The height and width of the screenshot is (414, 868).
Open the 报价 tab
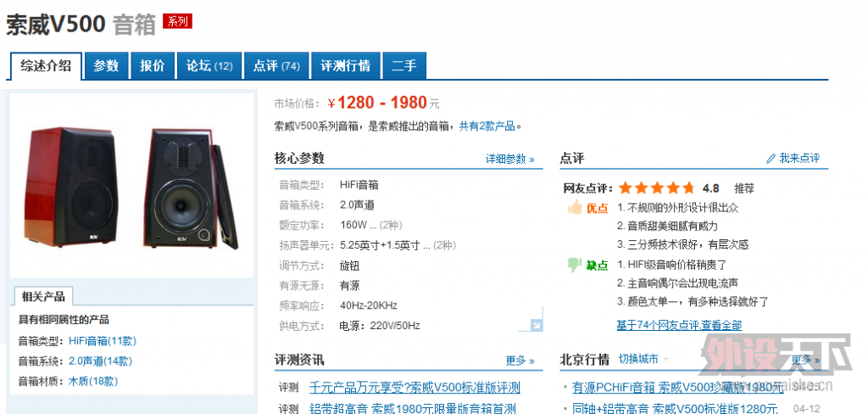pos(153,66)
